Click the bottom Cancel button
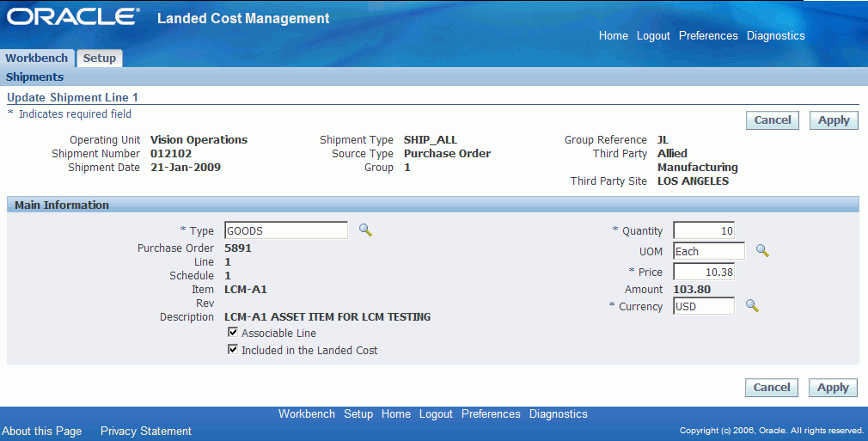Image resolution: width=868 pixels, height=441 pixels. pyautogui.click(x=772, y=388)
